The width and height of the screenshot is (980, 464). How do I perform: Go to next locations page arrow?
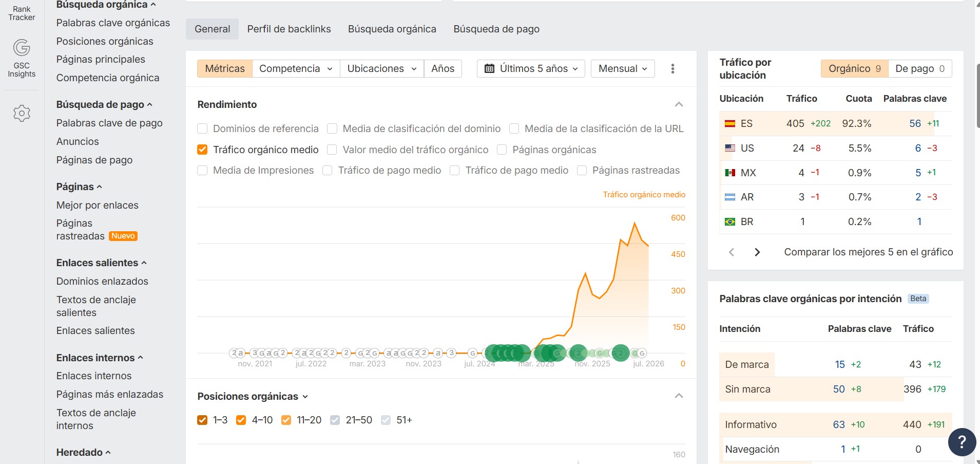(757, 252)
